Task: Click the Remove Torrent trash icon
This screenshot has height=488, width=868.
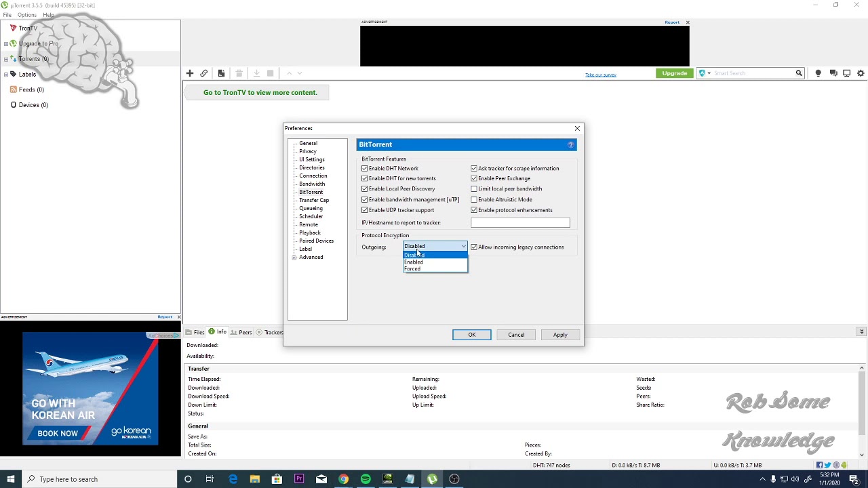Action: coord(239,73)
